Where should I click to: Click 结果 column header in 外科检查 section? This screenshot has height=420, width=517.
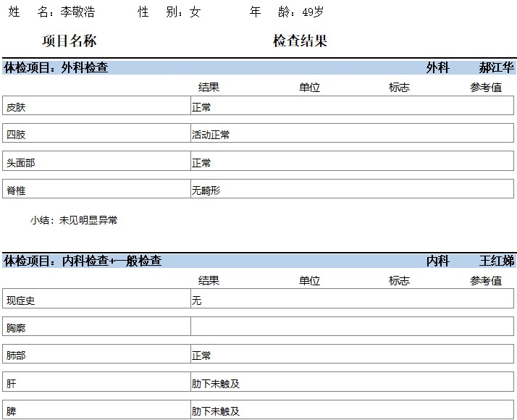pyautogui.click(x=209, y=88)
